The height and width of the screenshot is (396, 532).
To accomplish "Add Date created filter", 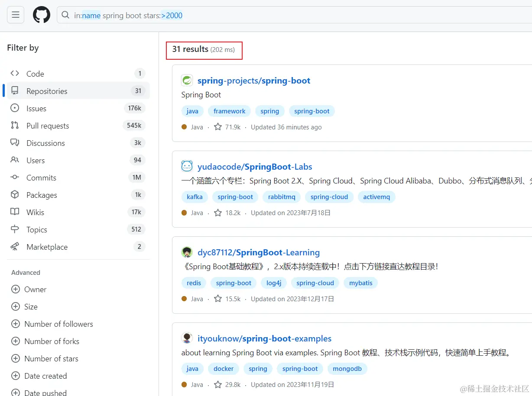I will coord(39,376).
